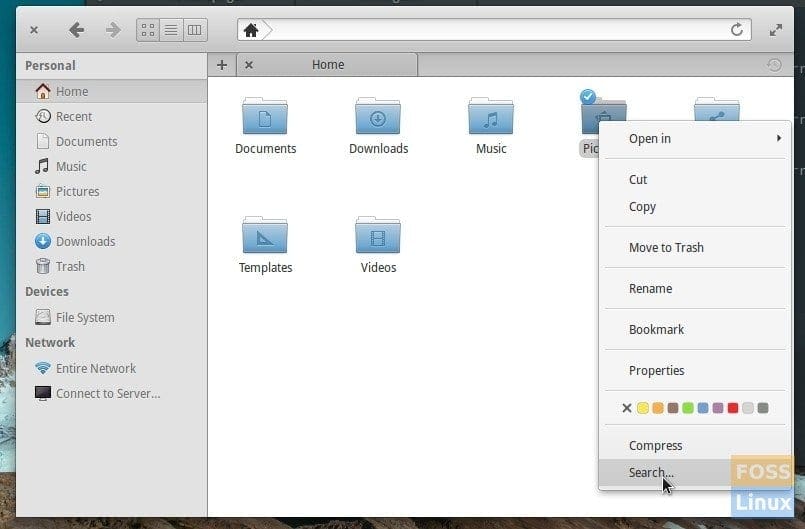Collapse the Devices section header
Screen dimensions: 805x529
pos(47,292)
